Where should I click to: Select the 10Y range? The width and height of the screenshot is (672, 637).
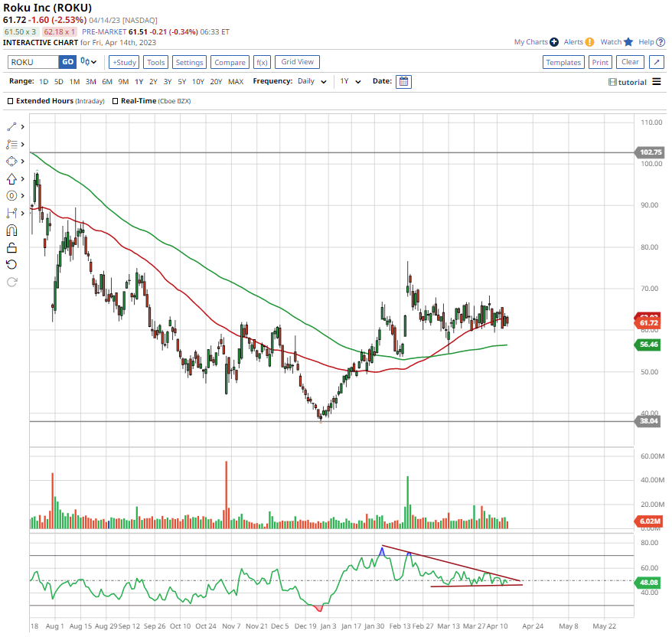(x=198, y=81)
